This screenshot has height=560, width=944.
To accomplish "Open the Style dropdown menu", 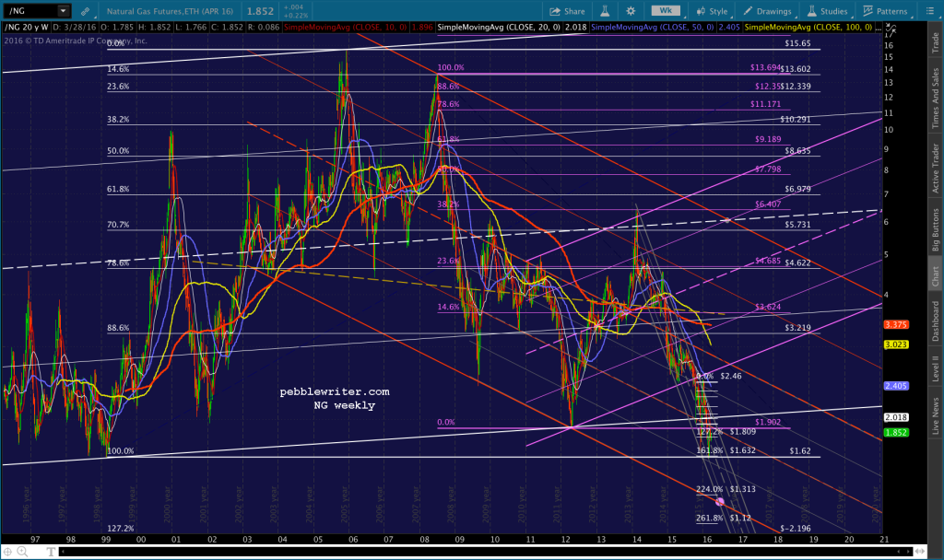I will [x=712, y=11].
